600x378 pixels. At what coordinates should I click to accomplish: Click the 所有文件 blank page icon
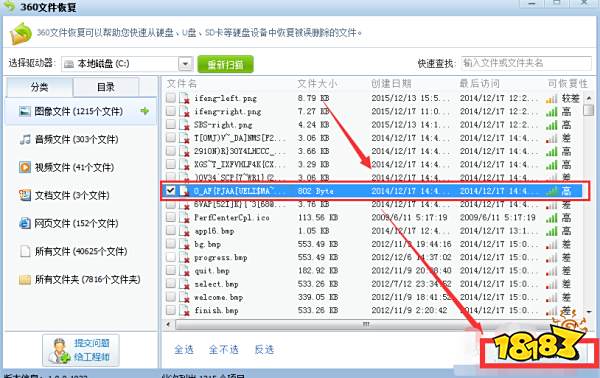(25, 251)
